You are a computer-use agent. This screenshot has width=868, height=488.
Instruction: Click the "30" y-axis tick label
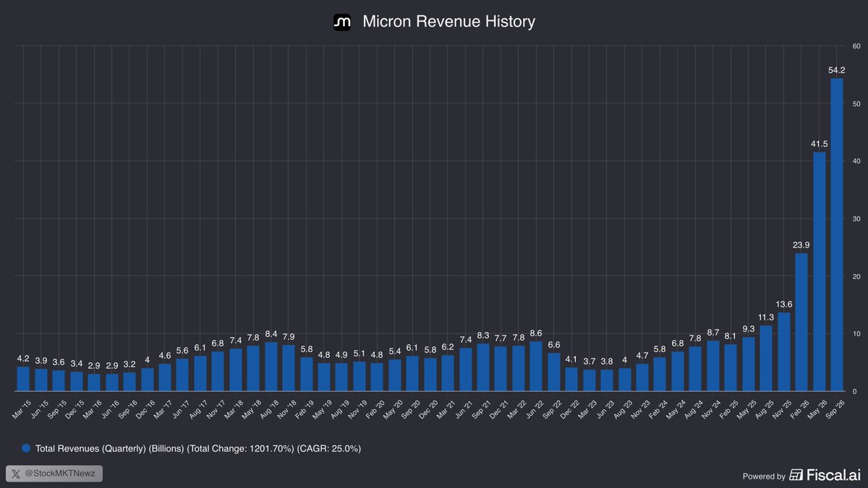(856, 218)
